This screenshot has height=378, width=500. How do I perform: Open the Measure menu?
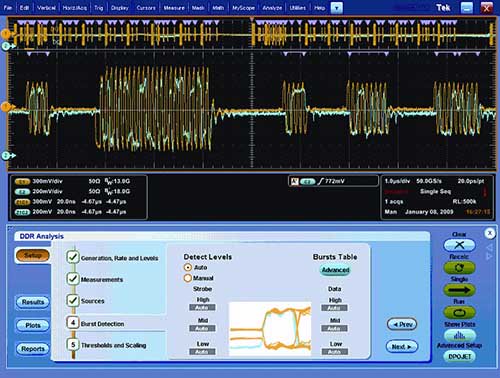tap(174, 8)
